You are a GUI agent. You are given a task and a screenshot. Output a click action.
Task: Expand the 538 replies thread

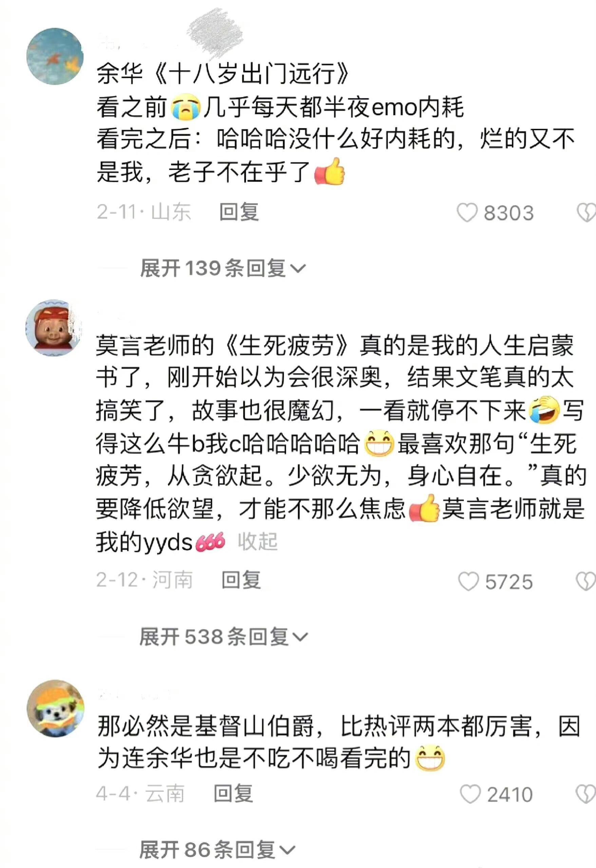pos(224,637)
